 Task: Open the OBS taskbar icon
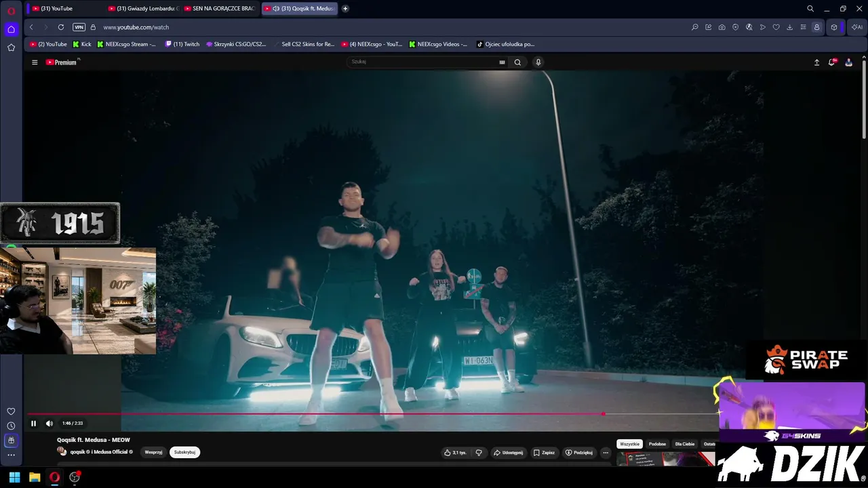tap(75, 477)
